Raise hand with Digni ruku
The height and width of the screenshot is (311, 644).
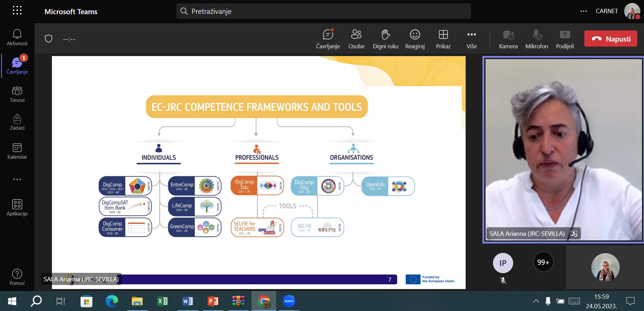(x=386, y=39)
